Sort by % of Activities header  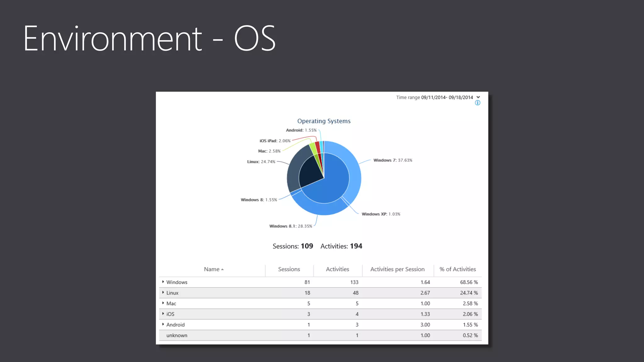coord(458,269)
